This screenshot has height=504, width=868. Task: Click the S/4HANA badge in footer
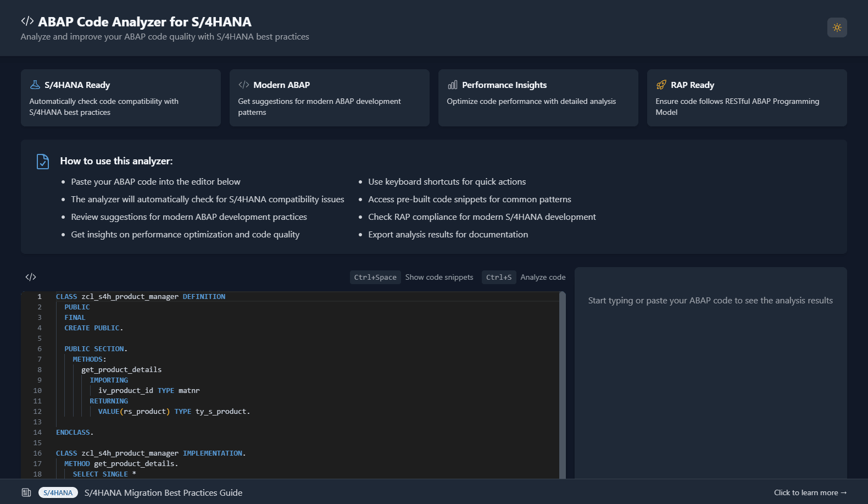(58, 492)
